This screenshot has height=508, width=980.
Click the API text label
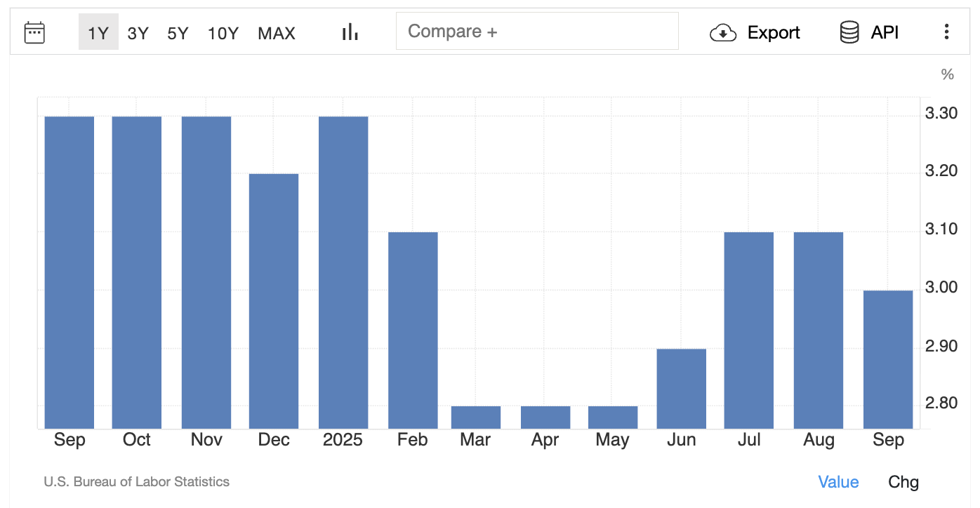click(x=885, y=33)
